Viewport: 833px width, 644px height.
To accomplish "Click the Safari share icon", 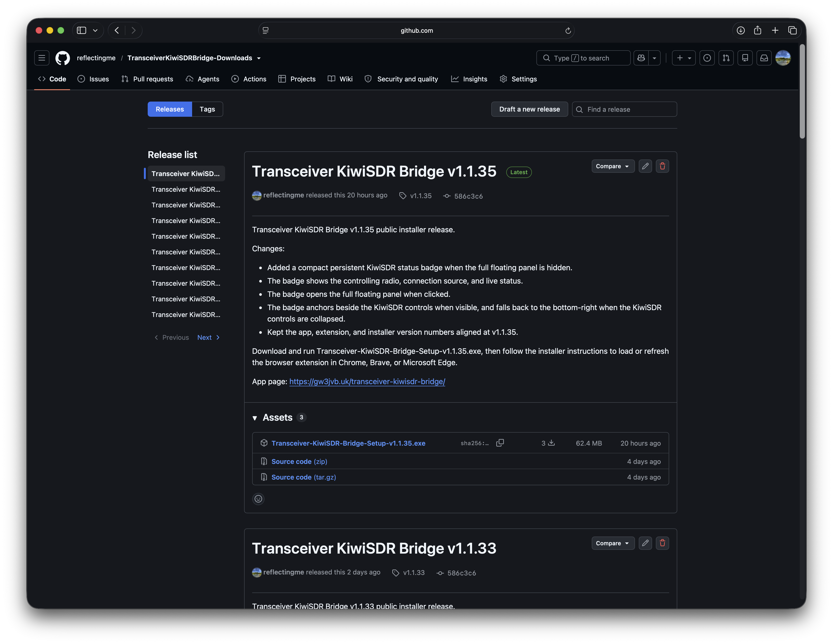I will tap(757, 30).
